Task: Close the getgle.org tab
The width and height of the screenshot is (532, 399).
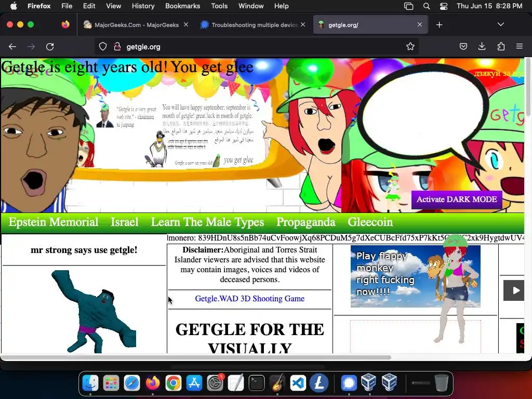Action: 420,24
